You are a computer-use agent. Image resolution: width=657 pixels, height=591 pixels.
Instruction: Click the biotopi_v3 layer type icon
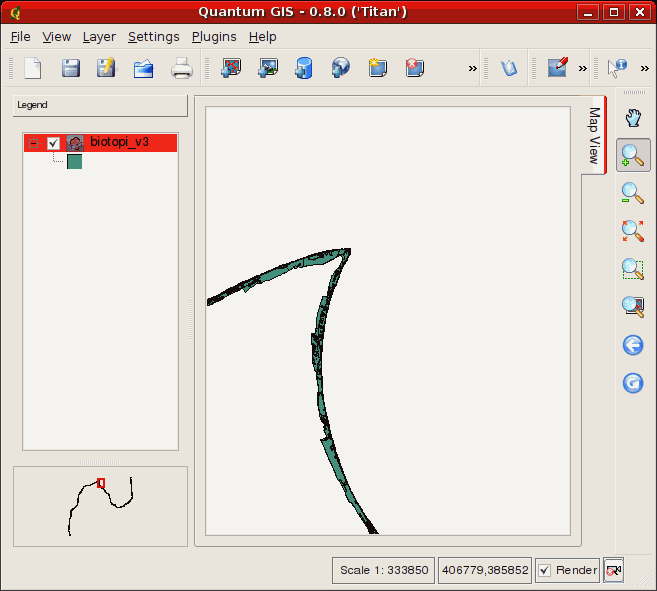coord(75,143)
